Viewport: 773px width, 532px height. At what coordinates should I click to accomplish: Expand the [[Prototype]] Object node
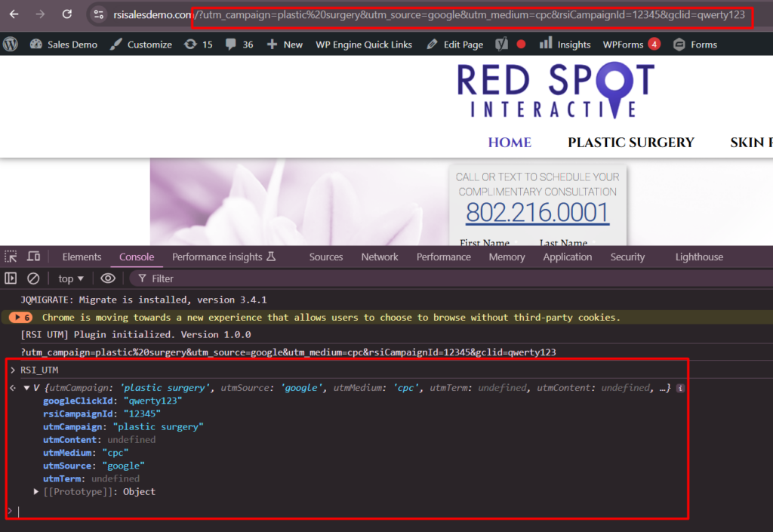36,491
